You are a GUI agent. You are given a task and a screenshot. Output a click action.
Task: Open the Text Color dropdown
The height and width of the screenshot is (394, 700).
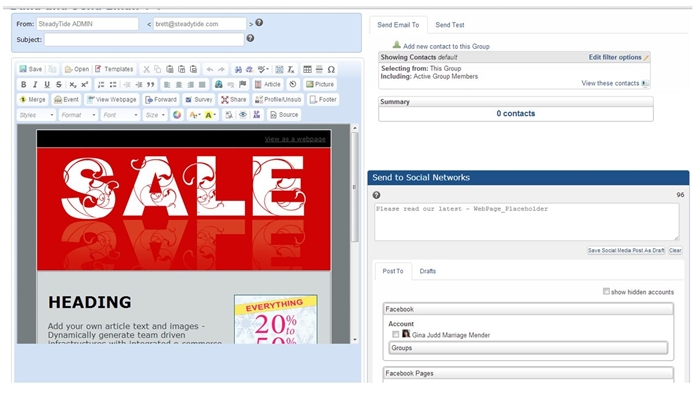(x=195, y=115)
